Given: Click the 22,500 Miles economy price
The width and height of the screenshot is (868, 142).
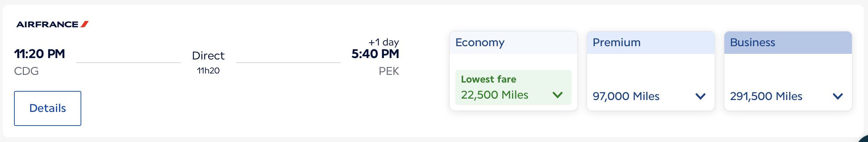Looking at the screenshot, I should coord(495,95).
